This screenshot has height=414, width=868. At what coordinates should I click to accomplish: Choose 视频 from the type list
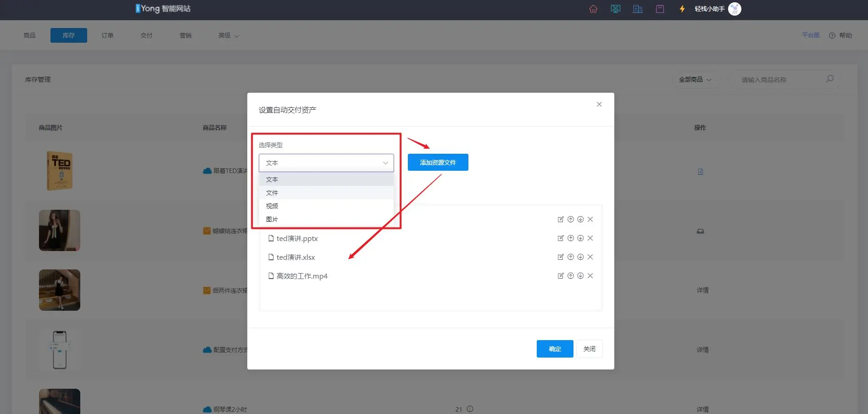click(272, 206)
